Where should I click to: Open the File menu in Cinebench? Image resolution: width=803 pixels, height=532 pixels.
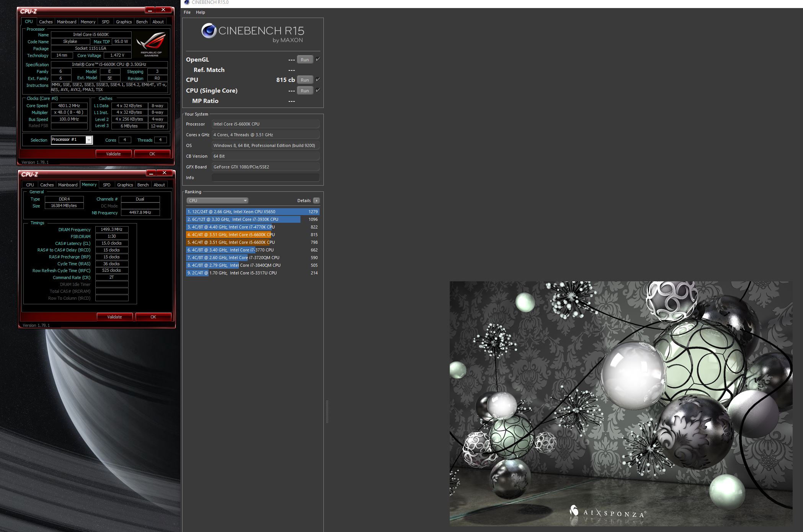[x=187, y=12]
